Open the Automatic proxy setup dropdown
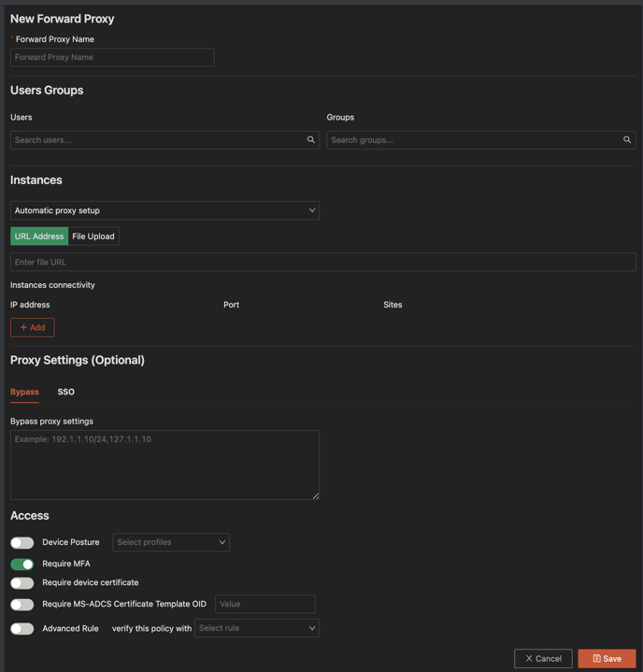643x672 pixels. (164, 210)
